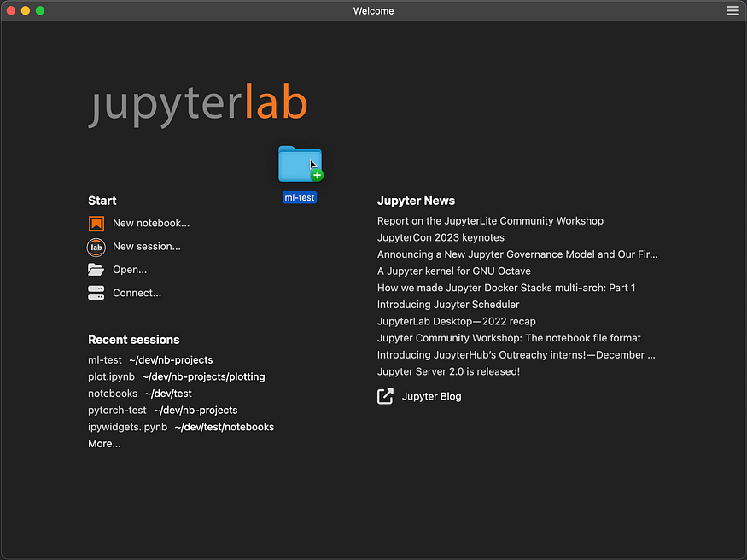This screenshot has width=747, height=560.
Task: Click path ~/dev/nb-projects/plotting
Action: pyautogui.click(x=203, y=376)
